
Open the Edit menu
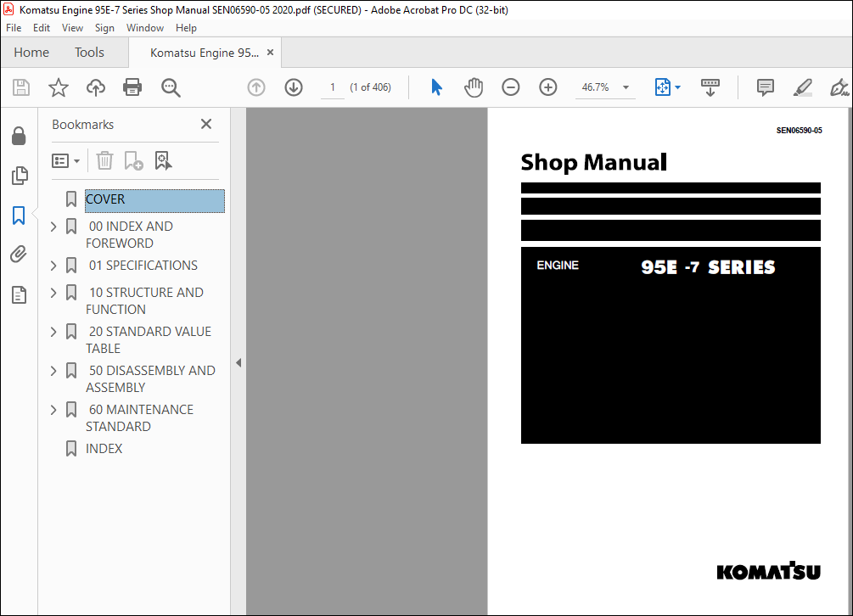pos(42,28)
